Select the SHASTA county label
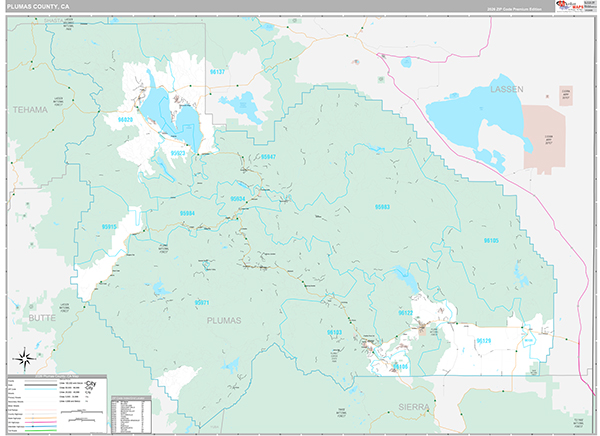Viewport: 600px width, 436px height. coord(54,20)
